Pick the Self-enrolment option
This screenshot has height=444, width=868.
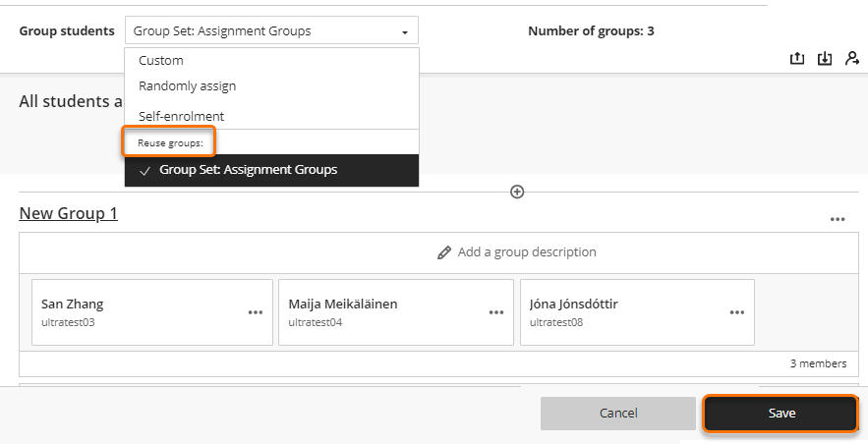coord(181,116)
